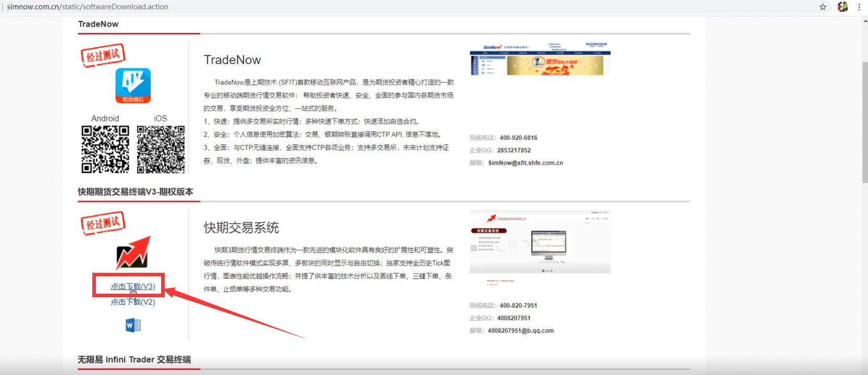The image size is (868, 375).
Task: Open the Word document icon under 快期 downloads
Action: click(133, 325)
